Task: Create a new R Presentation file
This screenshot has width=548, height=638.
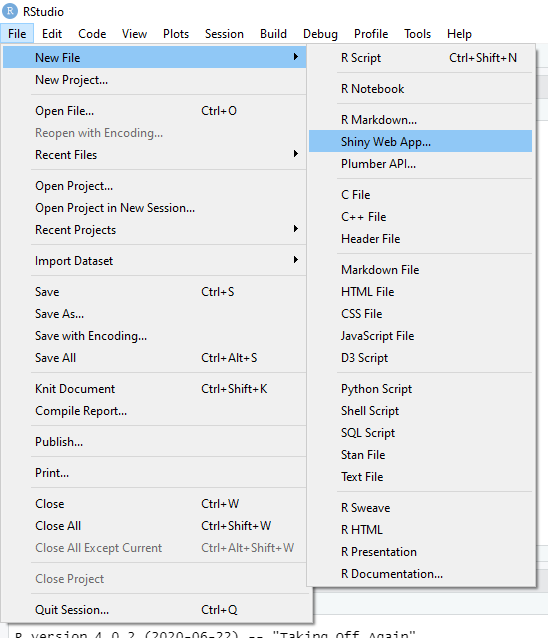Action: (420, 551)
